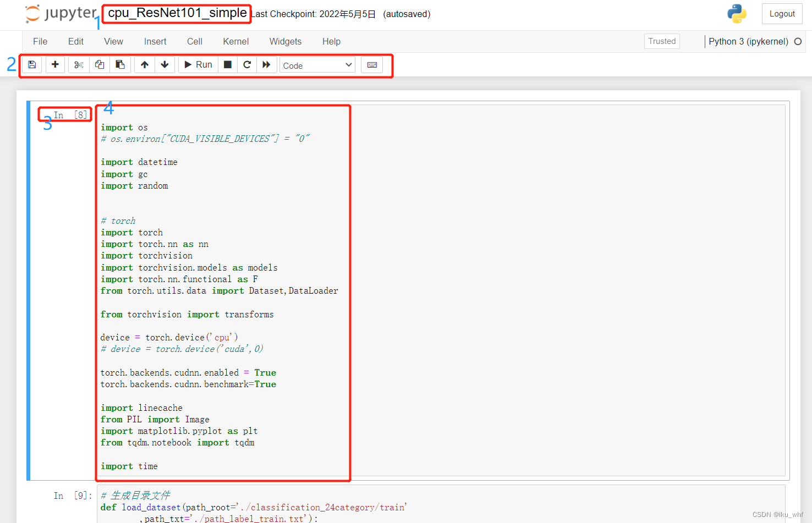Save the notebook with the floppy disk icon
The width and height of the screenshot is (812, 523).
32,65
